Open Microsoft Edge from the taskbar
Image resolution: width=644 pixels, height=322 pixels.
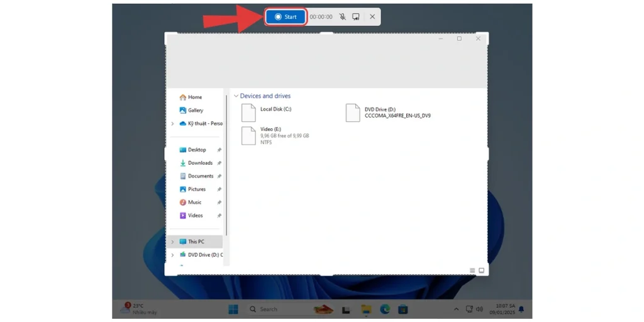point(385,309)
